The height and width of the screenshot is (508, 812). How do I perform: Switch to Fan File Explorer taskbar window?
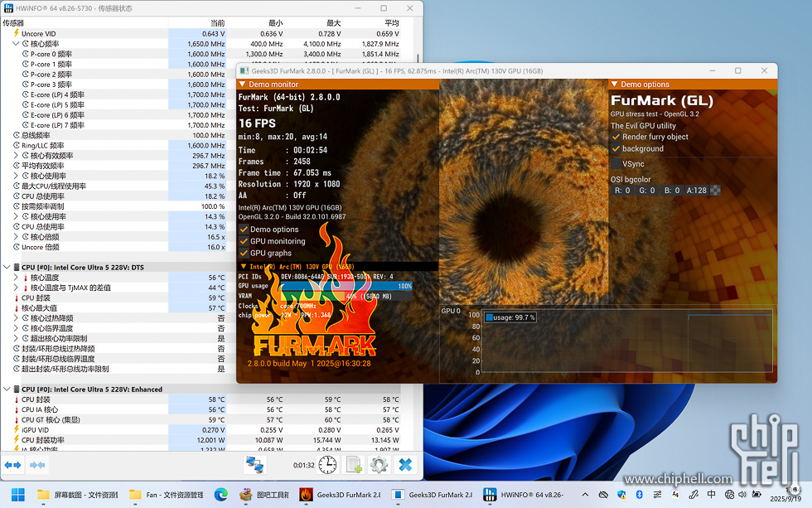click(167, 495)
